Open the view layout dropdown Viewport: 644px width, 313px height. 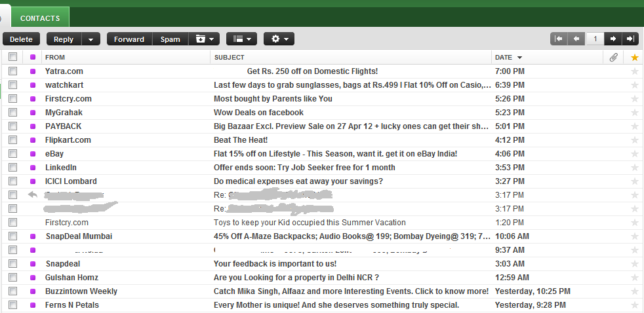[241, 39]
